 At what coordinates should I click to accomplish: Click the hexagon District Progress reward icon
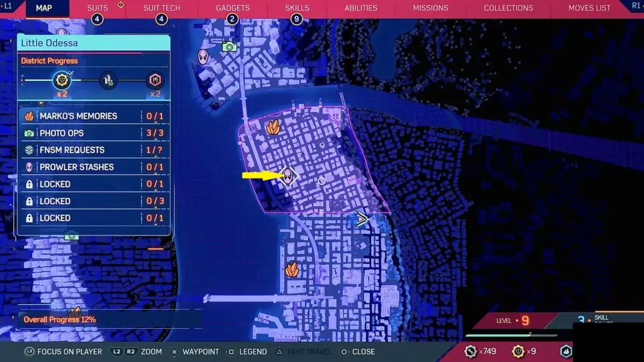point(154,80)
